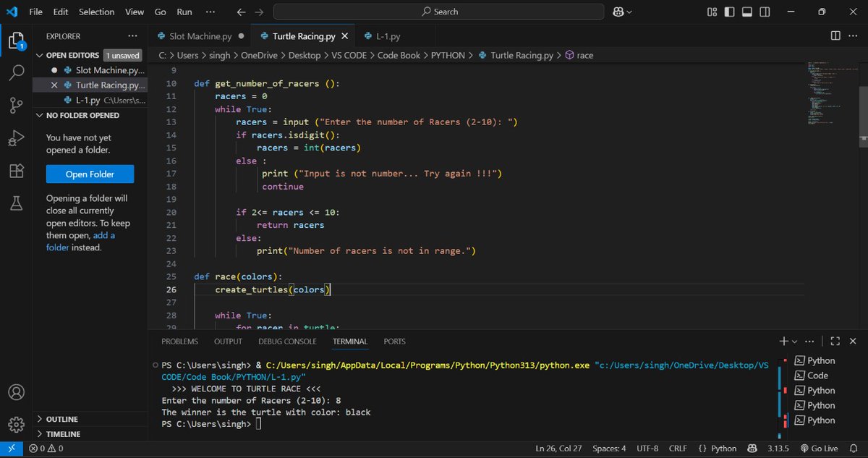Viewport: 868px width, 458px height.
Task: Open the Accounts menu icon
Action: (17, 392)
